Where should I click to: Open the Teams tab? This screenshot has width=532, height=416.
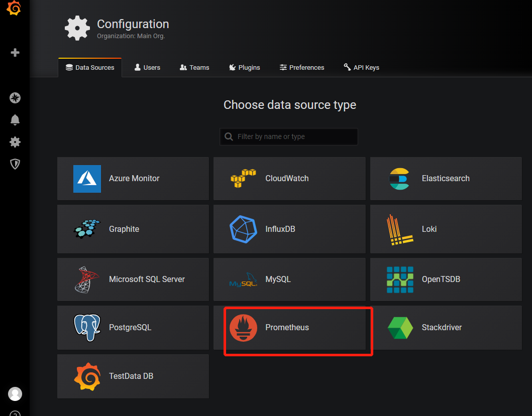(194, 67)
